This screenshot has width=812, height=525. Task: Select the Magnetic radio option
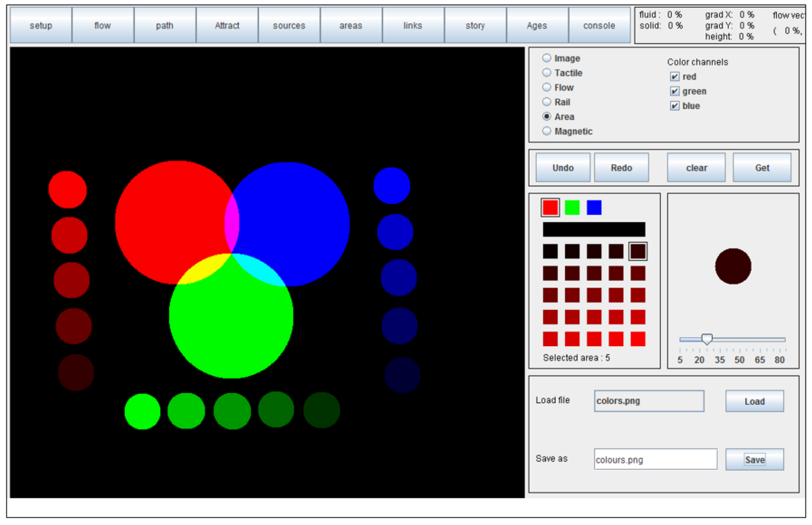[546, 131]
